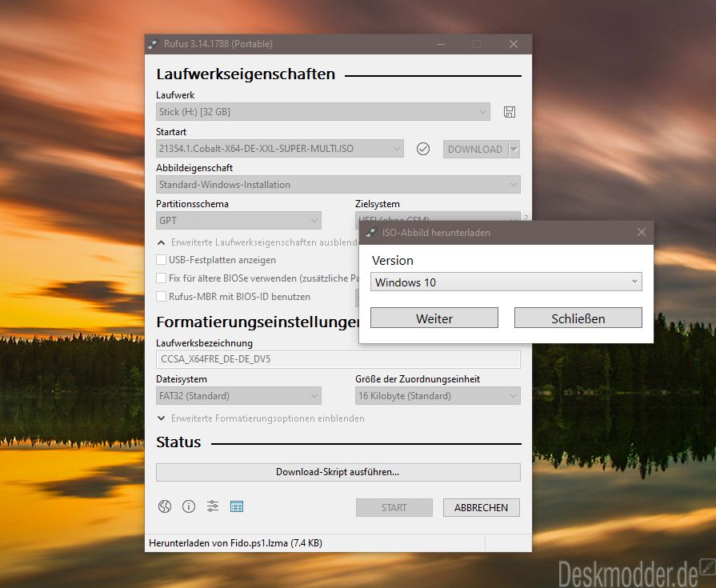716x588 pixels.
Task: Click the Zielsystem label
Action: pos(377,204)
